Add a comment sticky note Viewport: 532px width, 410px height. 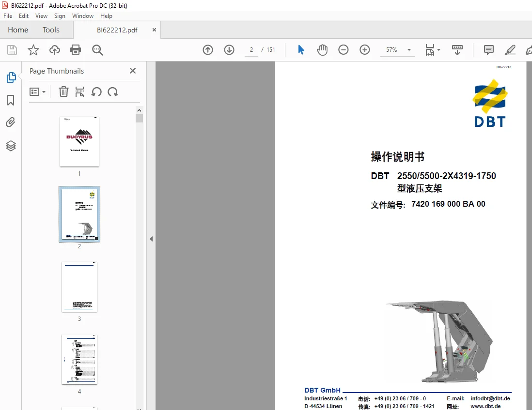point(488,50)
